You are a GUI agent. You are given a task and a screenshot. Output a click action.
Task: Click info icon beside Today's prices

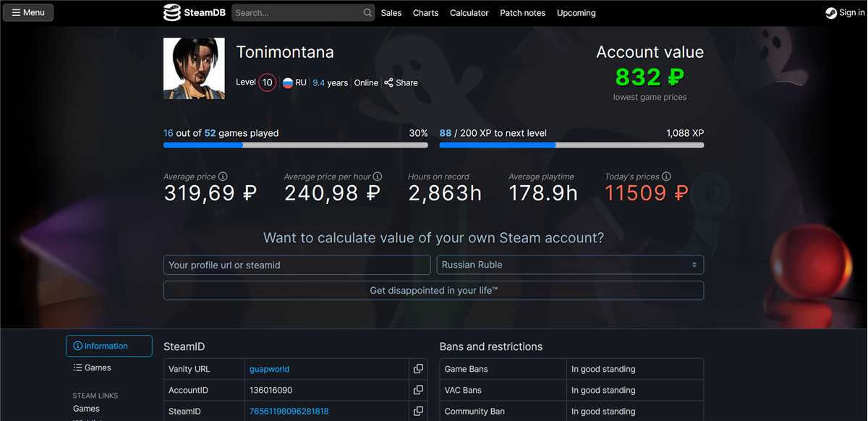click(666, 177)
